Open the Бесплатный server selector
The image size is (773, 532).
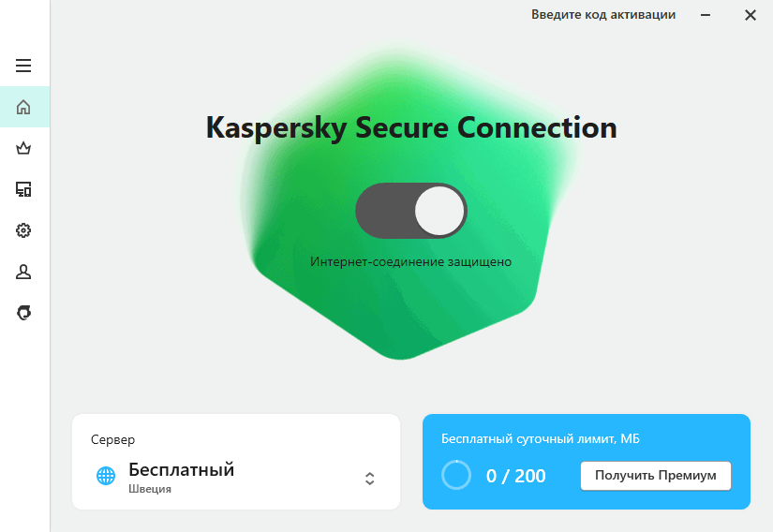click(x=181, y=470)
